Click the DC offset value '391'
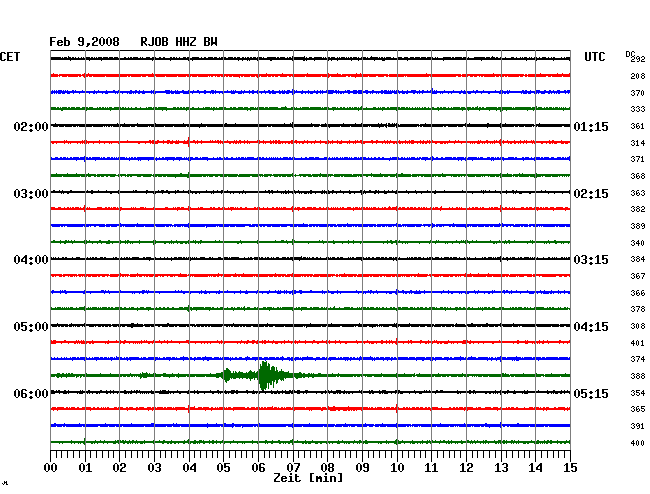Viewport: 650px width, 494px height. (638, 426)
